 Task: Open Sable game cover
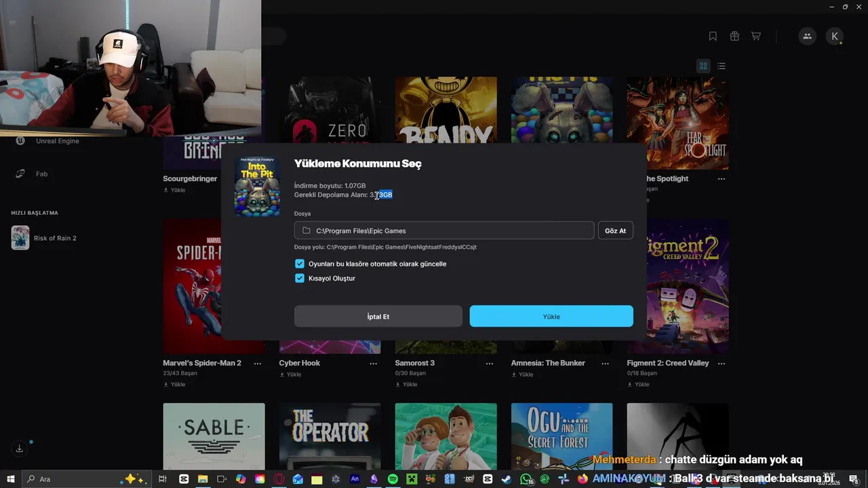(214, 436)
